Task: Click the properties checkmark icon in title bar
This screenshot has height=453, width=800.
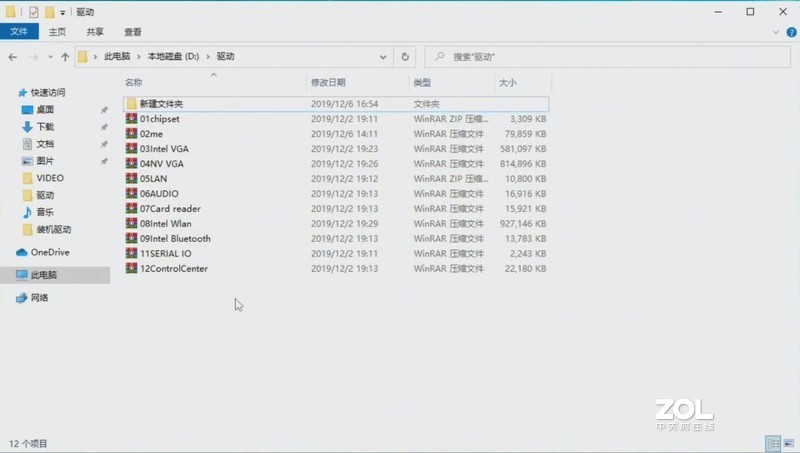Action: [34, 12]
